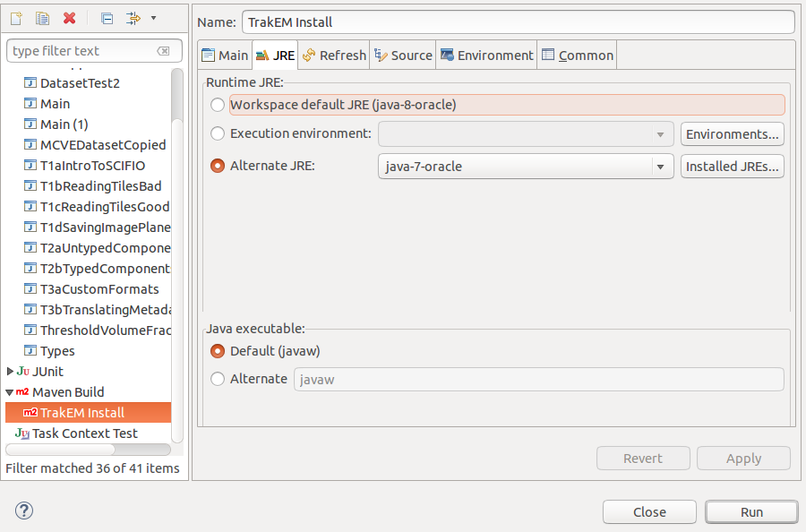The width and height of the screenshot is (806, 532).
Task: Switch to the Environment tab
Action: (x=486, y=55)
